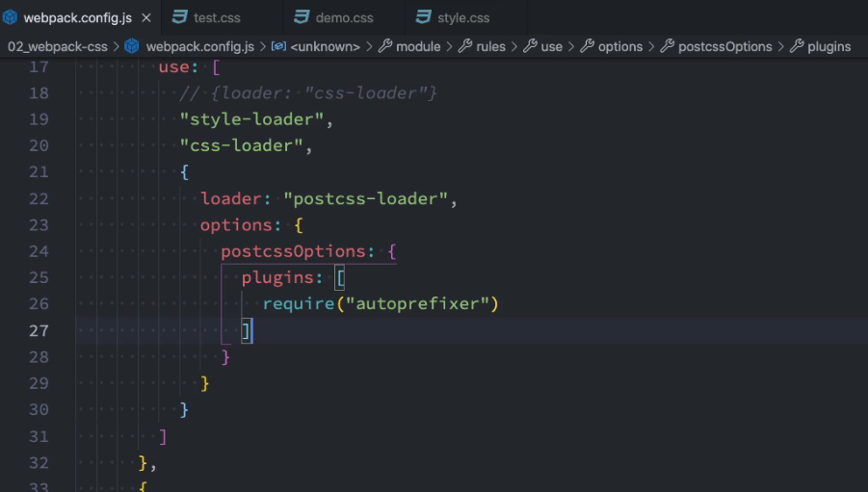Click chevron after rules breadcrumb
Screen dimensions: 868x492
point(513,46)
